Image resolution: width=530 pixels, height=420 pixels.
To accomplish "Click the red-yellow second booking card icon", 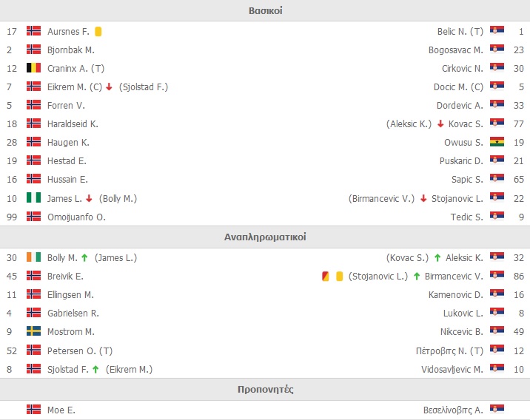I will point(326,276).
